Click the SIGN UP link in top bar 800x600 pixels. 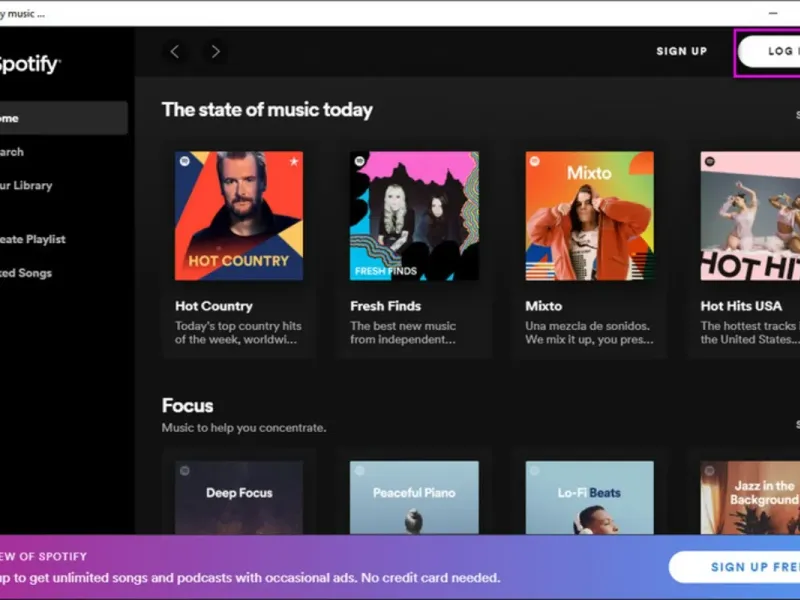pyautogui.click(x=682, y=51)
